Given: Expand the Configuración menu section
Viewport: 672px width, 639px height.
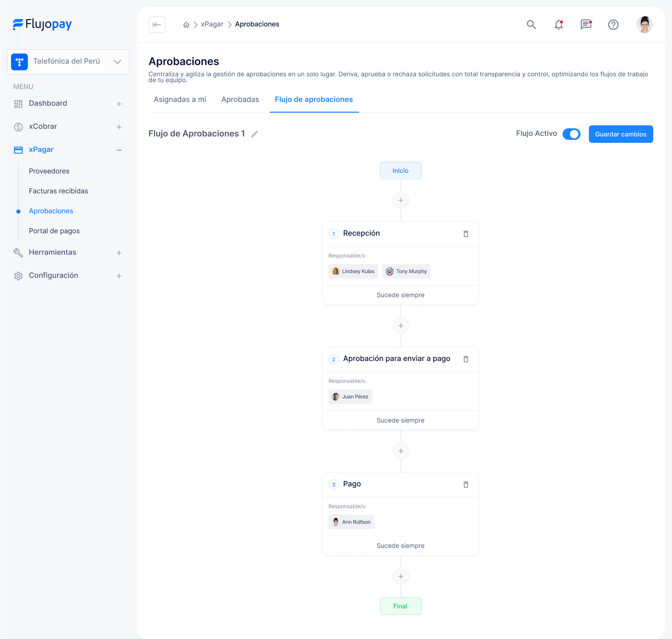Looking at the screenshot, I should point(119,276).
